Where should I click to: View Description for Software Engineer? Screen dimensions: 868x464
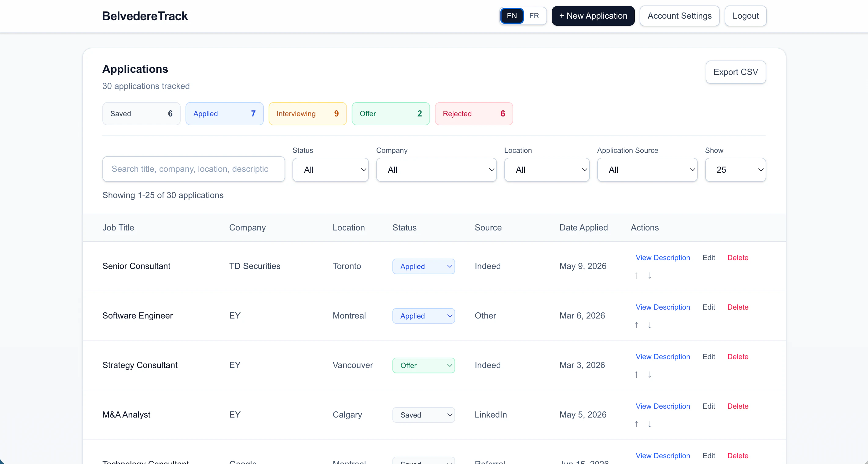coord(662,307)
